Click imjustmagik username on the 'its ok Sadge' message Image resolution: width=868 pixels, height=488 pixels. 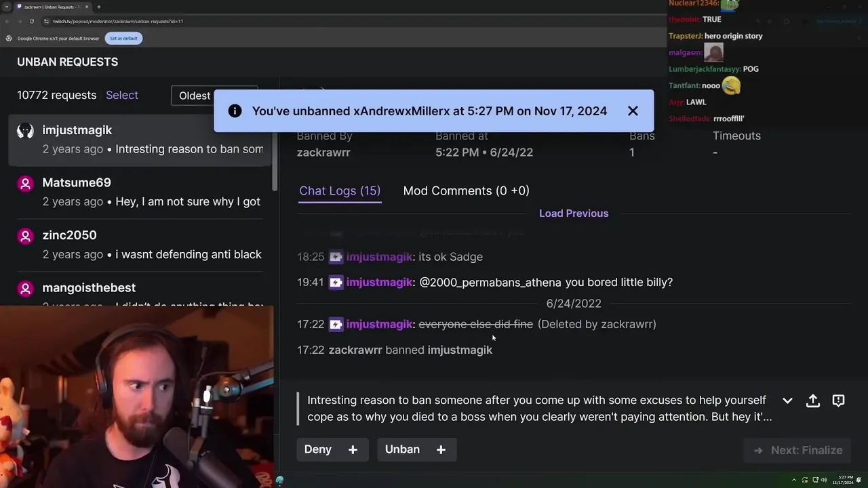point(379,257)
